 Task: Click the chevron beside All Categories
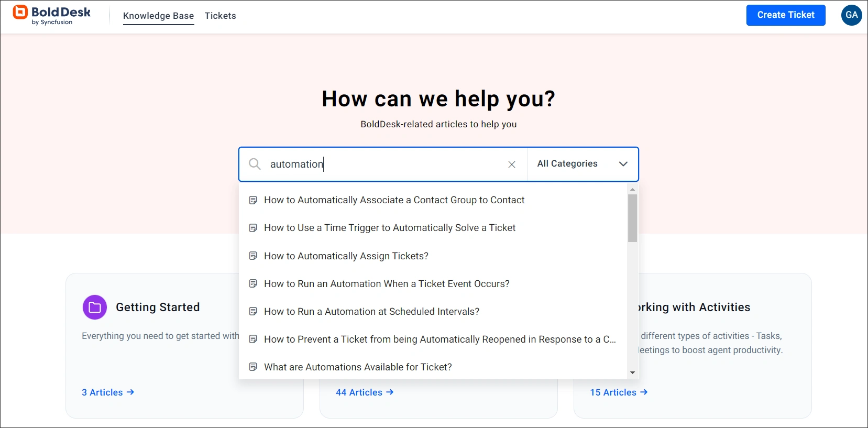click(x=623, y=164)
